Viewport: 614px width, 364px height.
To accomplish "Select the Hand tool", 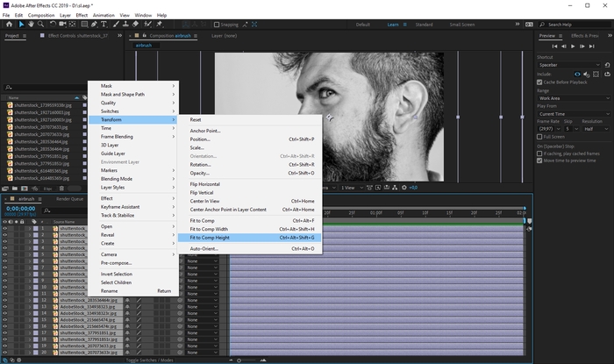I will [x=31, y=25].
